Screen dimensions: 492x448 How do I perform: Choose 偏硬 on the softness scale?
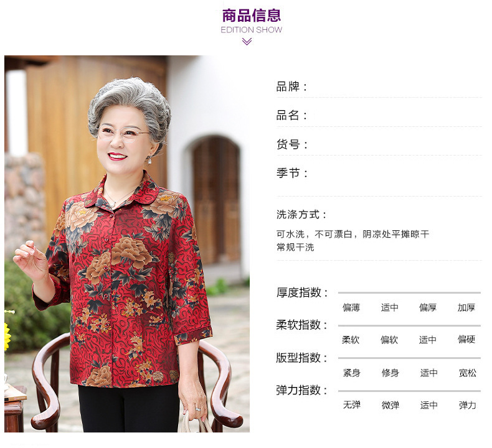click(466, 339)
